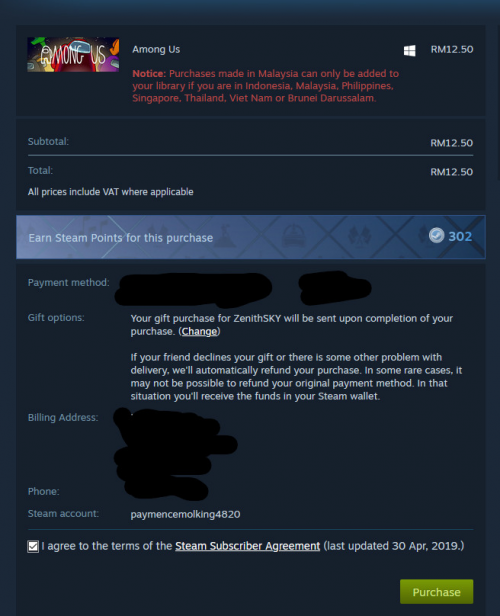Click the Change gift recipient link
The image size is (500, 616).
(199, 332)
